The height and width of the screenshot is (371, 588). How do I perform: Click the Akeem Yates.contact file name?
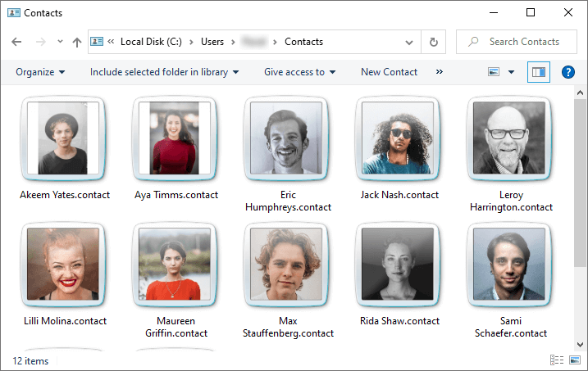(65, 195)
